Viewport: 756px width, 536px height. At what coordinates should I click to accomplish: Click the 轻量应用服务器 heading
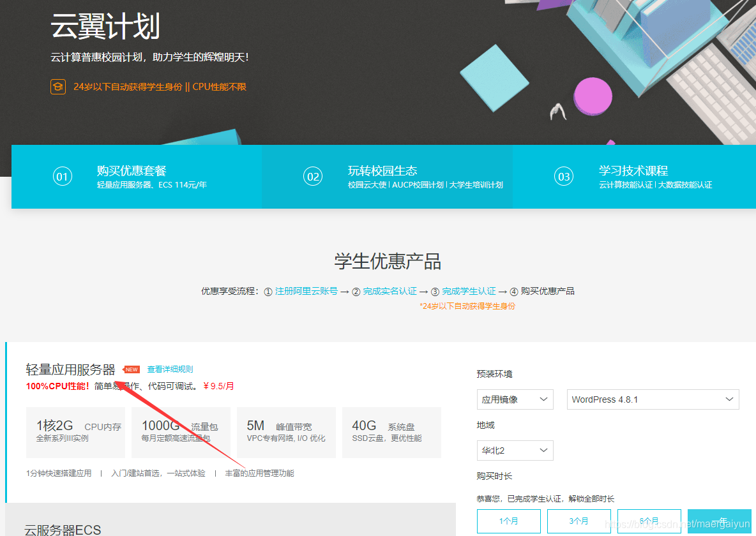click(x=70, y=369)
